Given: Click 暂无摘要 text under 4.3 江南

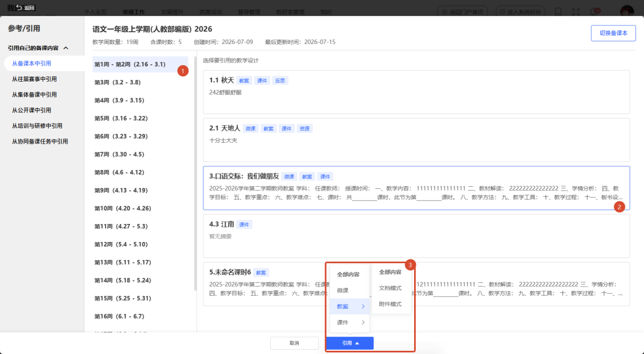Looking at the screenshot, I should click(221, 237).
